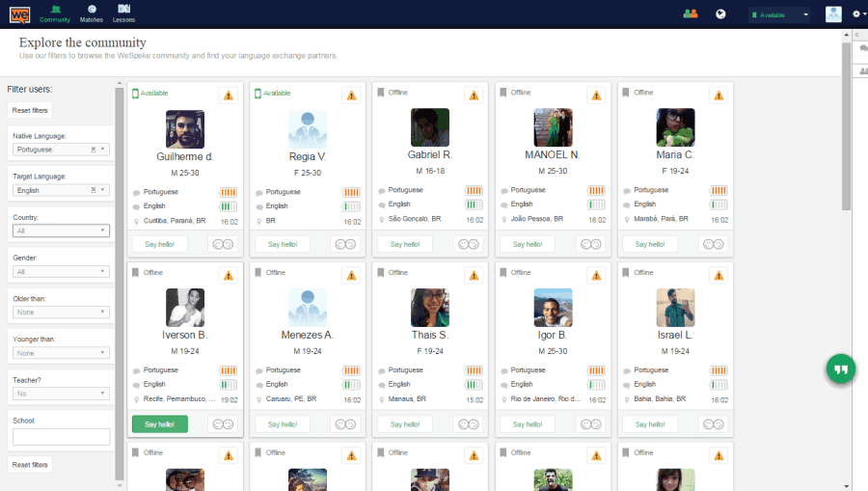Report Maria C. with warning icon
Viewport: 868px width, 491px height.
(719, 95)
